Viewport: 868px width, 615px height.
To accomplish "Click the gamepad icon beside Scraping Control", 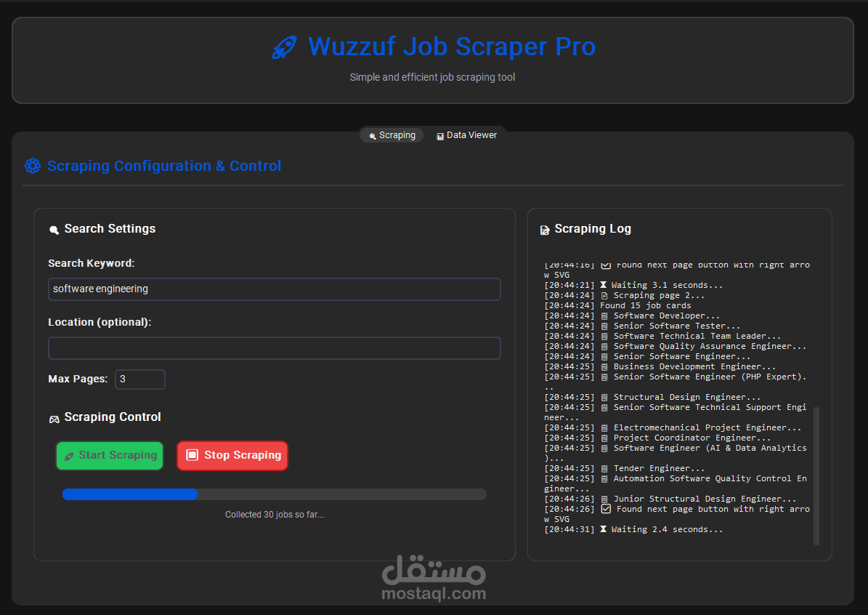I will point(54,419).
